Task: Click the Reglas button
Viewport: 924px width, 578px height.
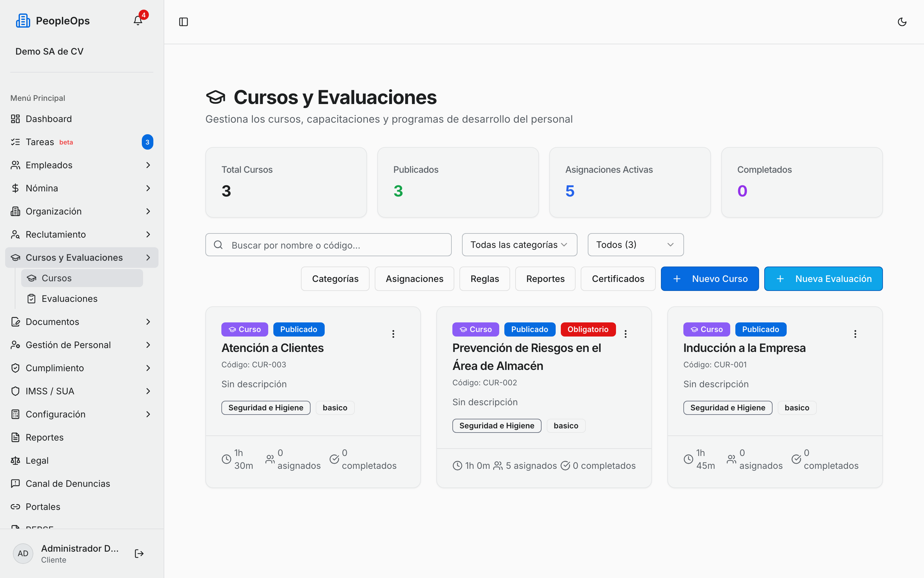Action: coord(484,279)
